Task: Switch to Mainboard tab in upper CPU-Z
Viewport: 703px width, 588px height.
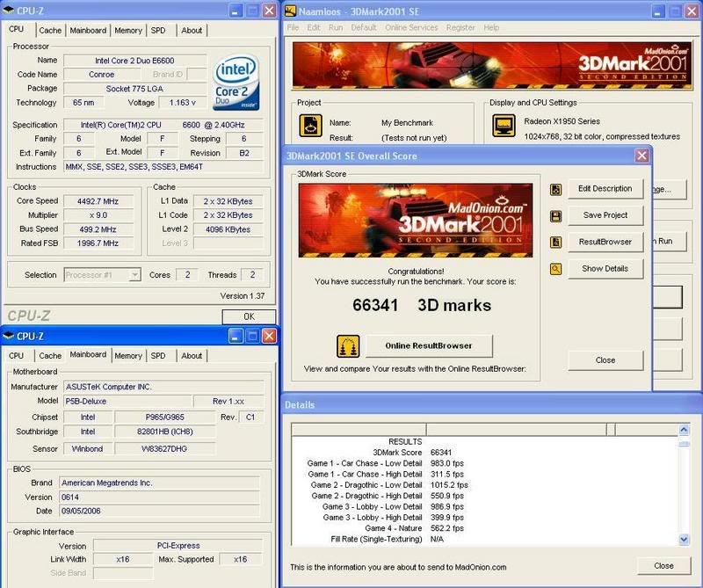Action: (x=88, y=31)
